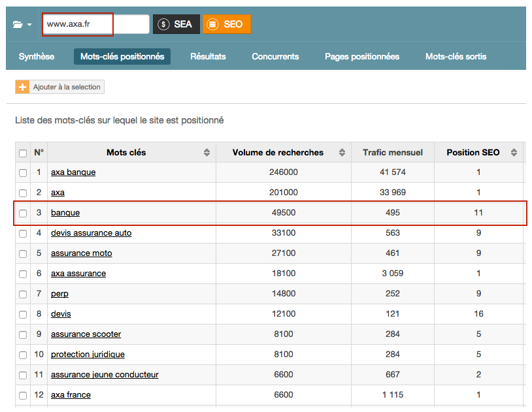
Task: Open the row 2 axa keyword link
Action: coord(58,193)
